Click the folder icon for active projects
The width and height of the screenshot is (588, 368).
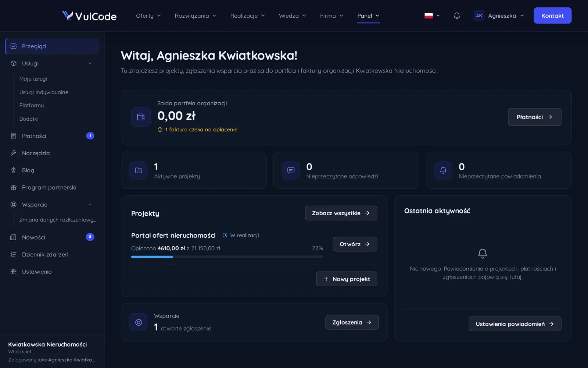[139, 170]
